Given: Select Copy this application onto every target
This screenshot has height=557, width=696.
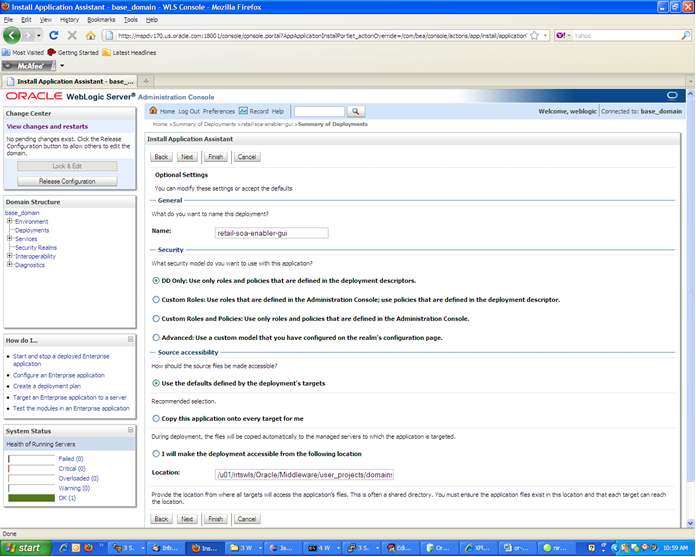Looking at the screenshot, I should point(156,419).
